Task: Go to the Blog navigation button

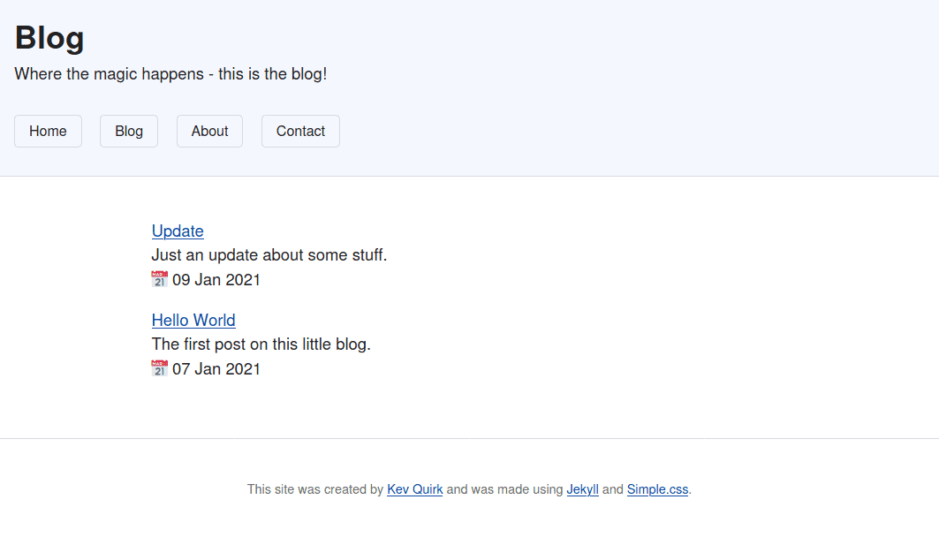Action: click(x=129, y=131)
